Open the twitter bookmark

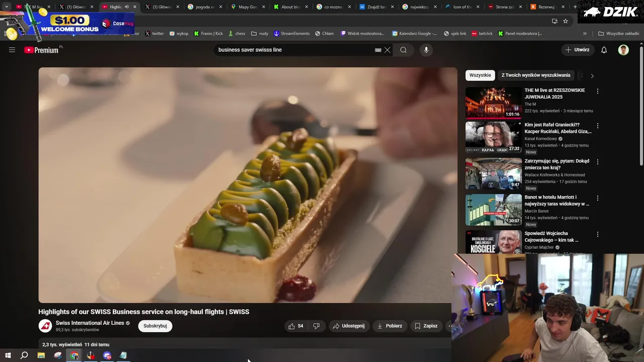coord(154,34)
